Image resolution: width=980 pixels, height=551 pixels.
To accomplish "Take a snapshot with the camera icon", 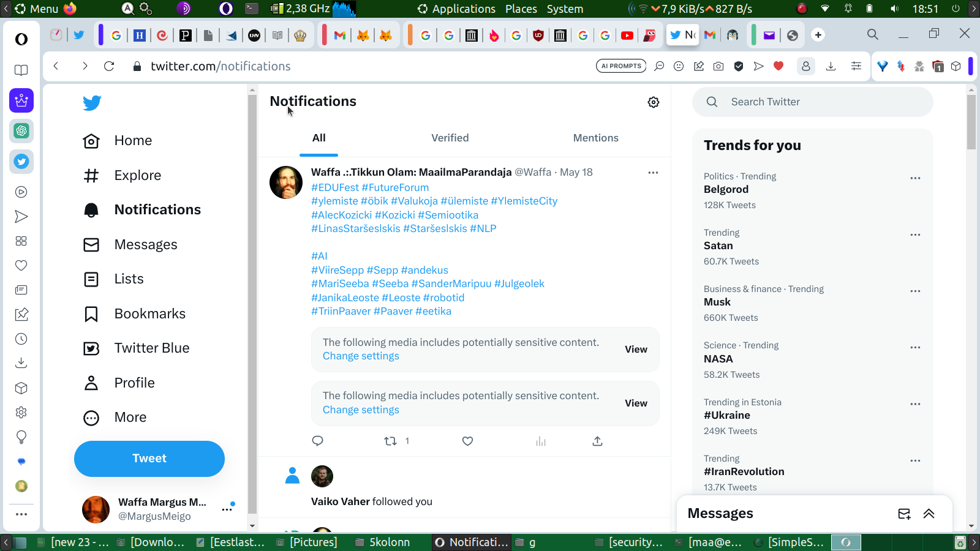I will click(x=718, y=66).
